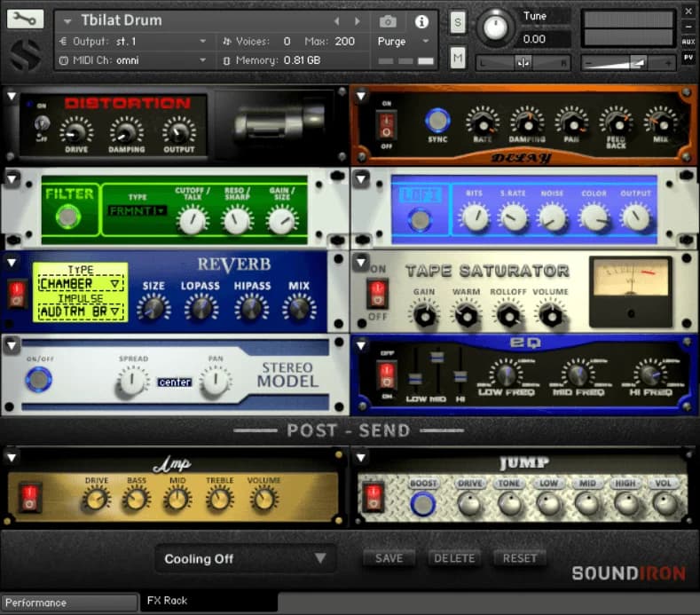Screen dimensions: 700x615
Task: Select the FX Rack tab
Action: (167, 602)
